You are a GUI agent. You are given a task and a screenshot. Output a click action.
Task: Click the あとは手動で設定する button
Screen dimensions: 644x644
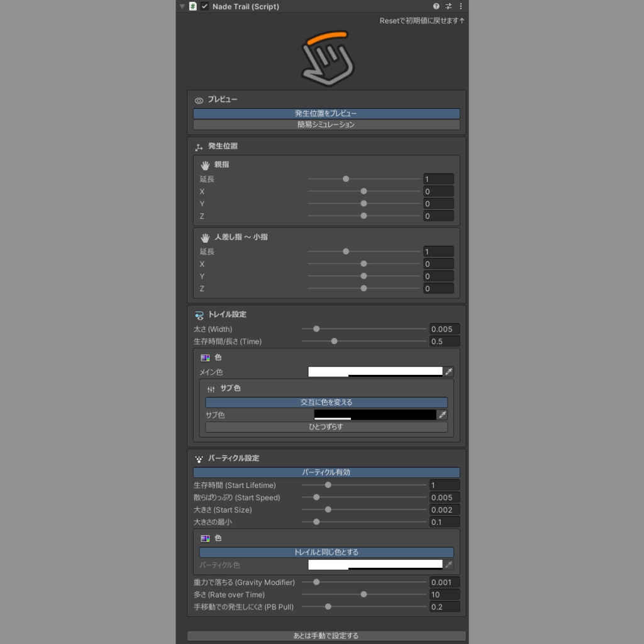[326, 636]
